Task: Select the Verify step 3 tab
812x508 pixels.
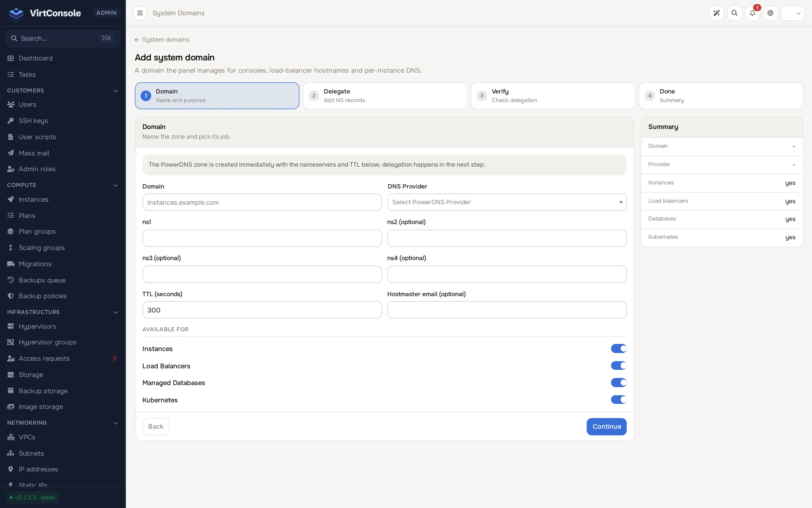Action: tap(553, 96)
